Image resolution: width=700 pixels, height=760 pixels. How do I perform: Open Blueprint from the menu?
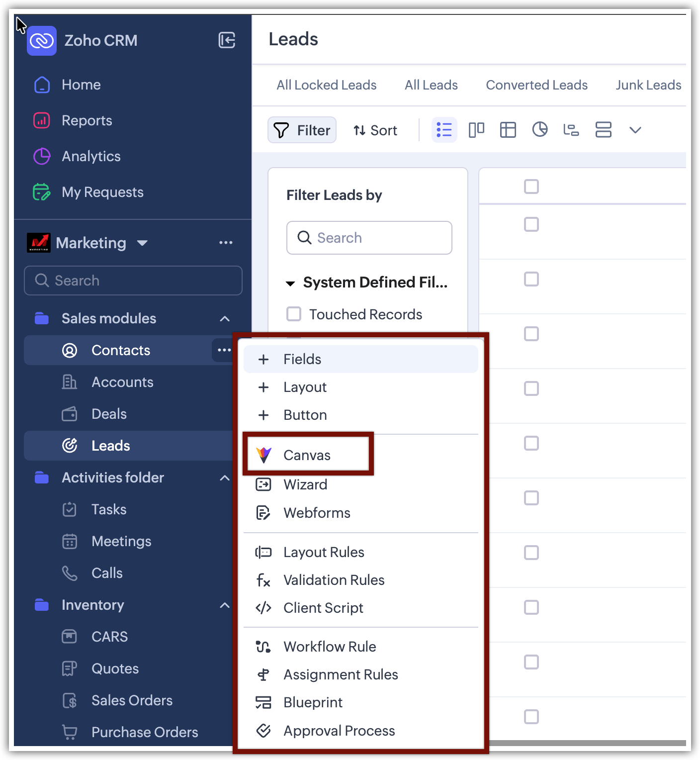313,702
